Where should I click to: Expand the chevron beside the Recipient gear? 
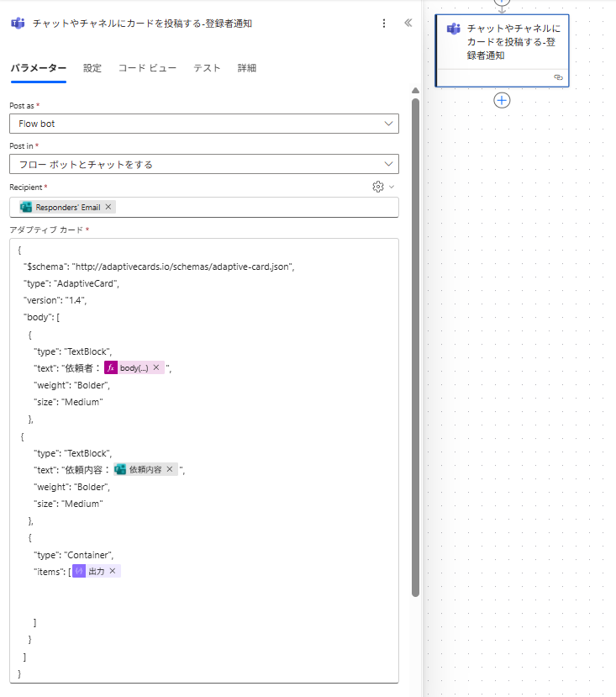[392, 187]
